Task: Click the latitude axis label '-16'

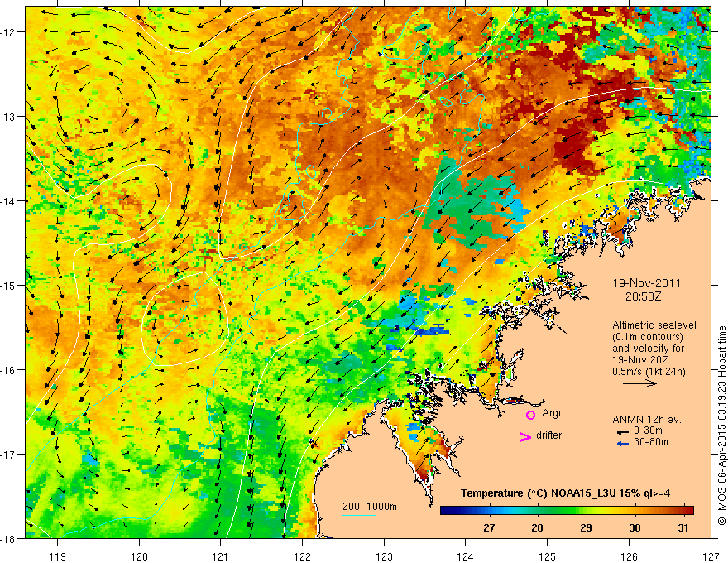Action: pos(9,370)
